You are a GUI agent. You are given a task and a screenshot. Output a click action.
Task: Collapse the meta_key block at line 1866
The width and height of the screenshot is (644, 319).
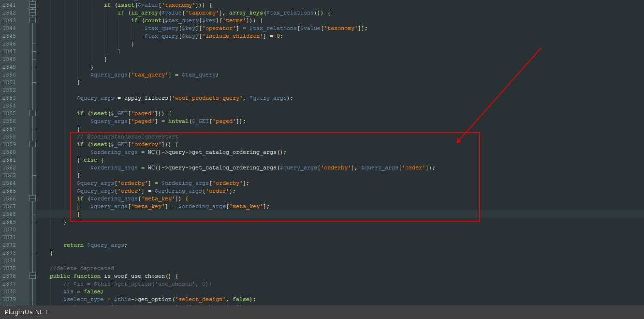pyautogui.click(x=32, y=198)
